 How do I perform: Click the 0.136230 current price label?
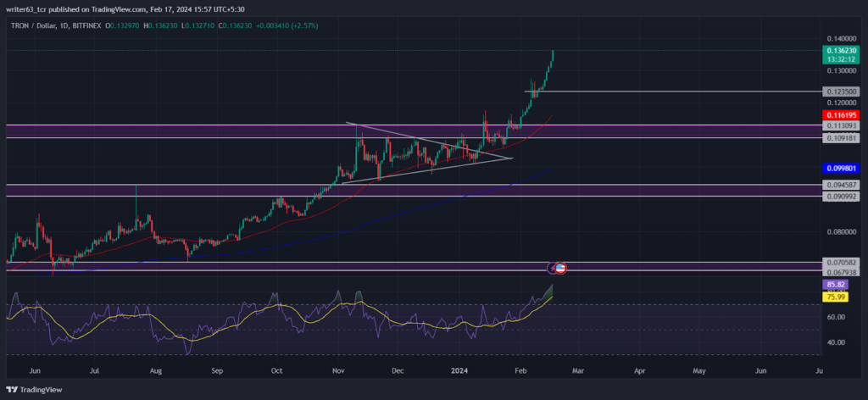tap(840, 50)
